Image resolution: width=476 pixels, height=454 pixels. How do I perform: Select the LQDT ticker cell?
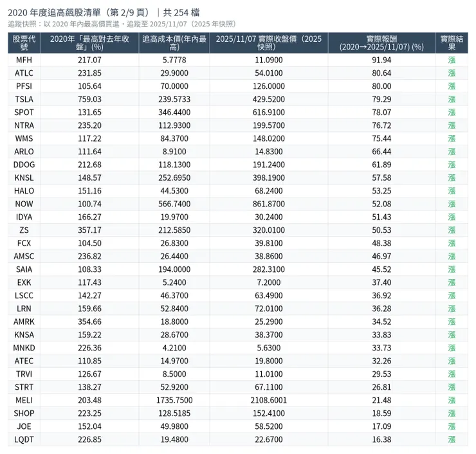click(24, 439)
